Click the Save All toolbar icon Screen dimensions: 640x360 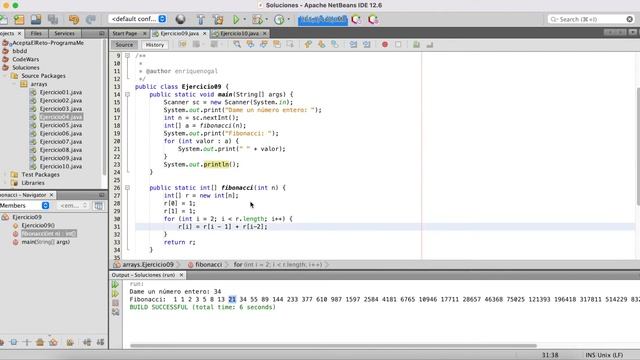pos(53,19)
